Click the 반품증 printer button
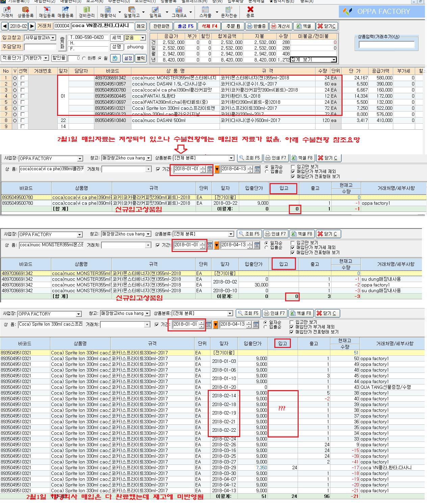427x504 pixels. (257, 26)
